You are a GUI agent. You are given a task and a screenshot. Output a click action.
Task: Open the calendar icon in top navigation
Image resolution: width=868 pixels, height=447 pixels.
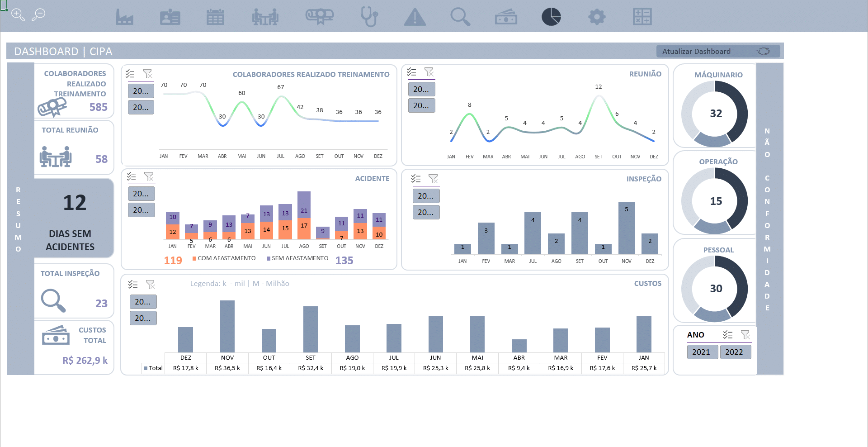point(215,17)
